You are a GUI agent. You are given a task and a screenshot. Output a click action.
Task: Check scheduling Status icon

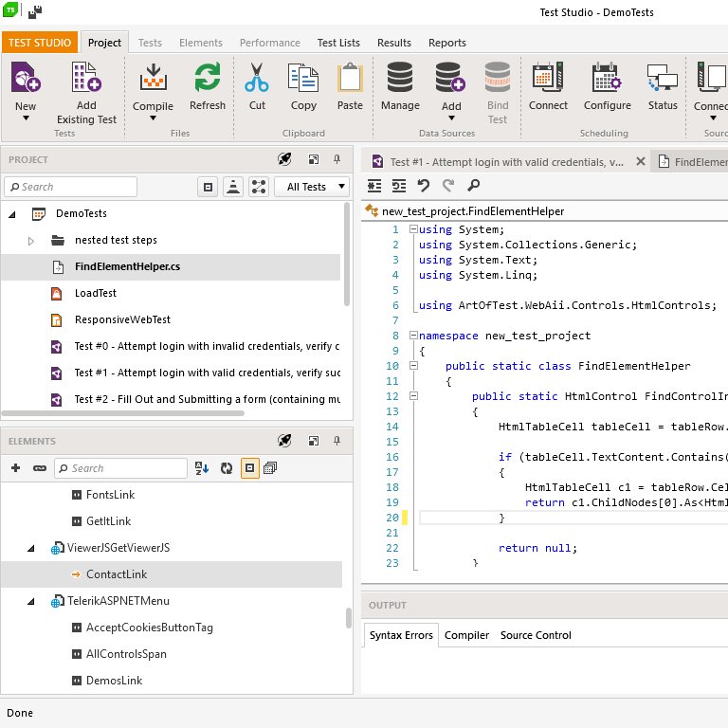[663, 77]
